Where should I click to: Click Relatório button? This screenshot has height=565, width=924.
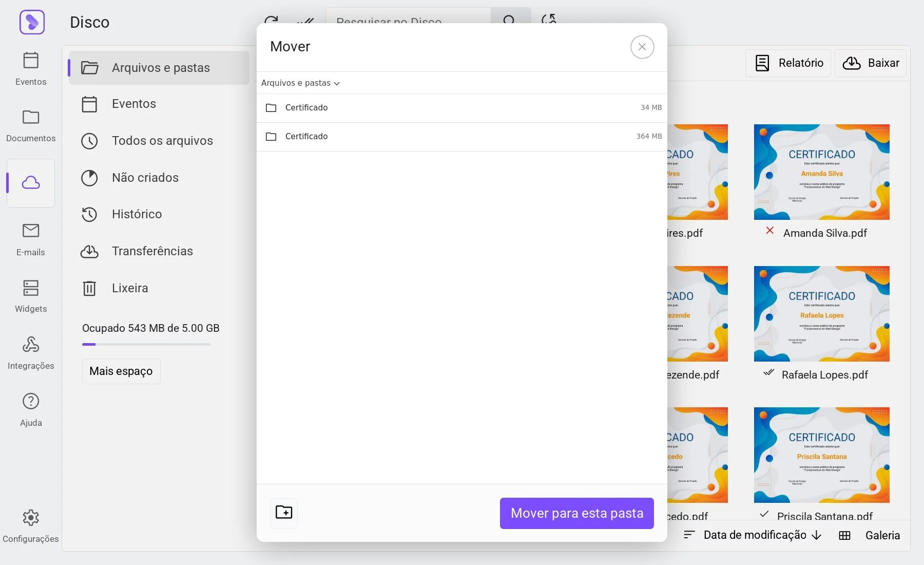pos(788,63)
